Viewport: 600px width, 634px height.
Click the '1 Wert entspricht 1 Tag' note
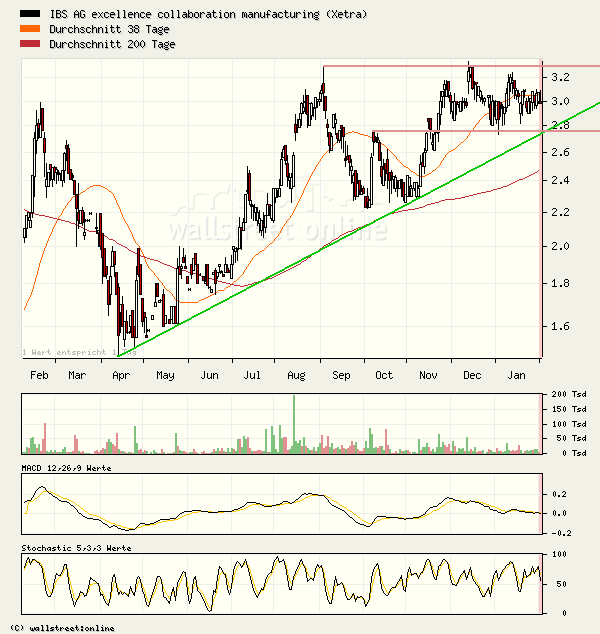79,352
